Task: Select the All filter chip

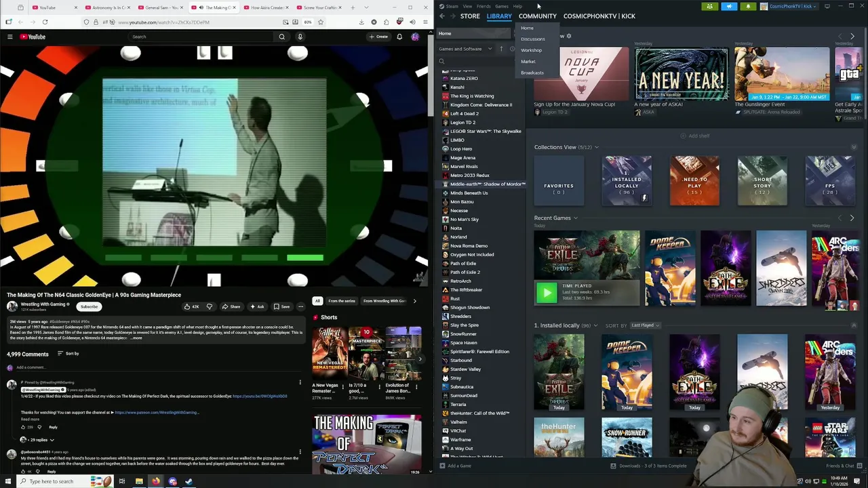Action: click(317, 301)
